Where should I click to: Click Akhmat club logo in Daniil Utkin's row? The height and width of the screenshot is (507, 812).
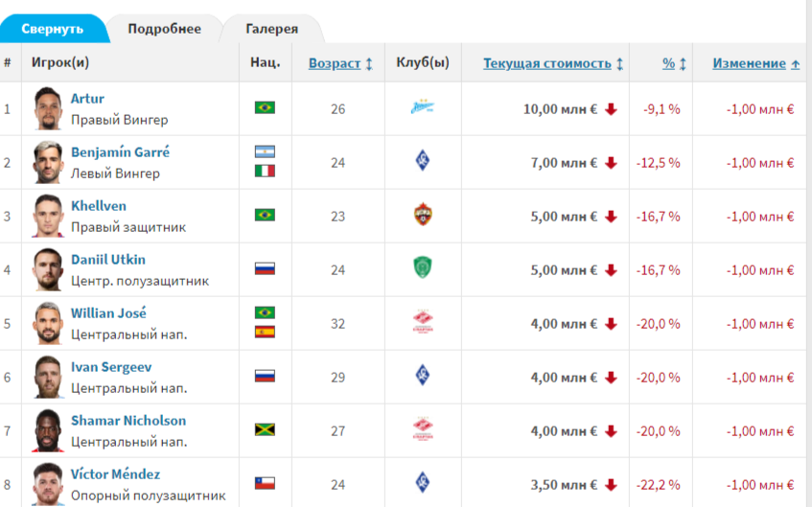423,268
